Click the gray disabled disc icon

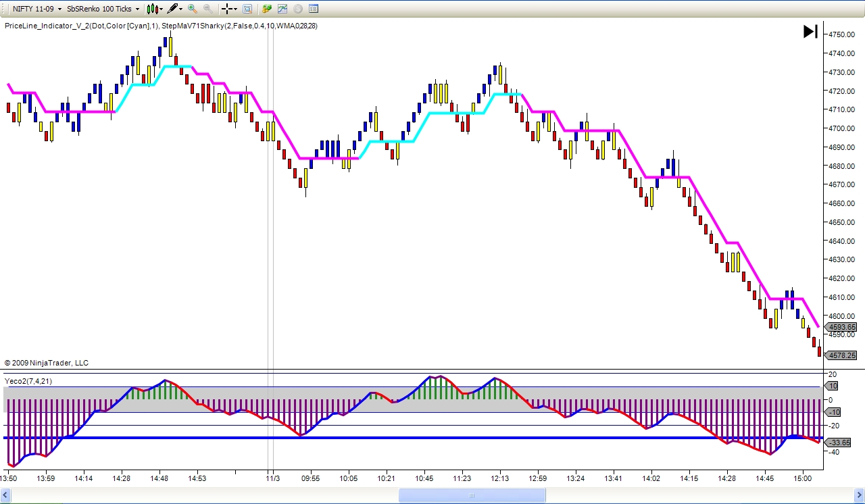[x=298, y=9]
